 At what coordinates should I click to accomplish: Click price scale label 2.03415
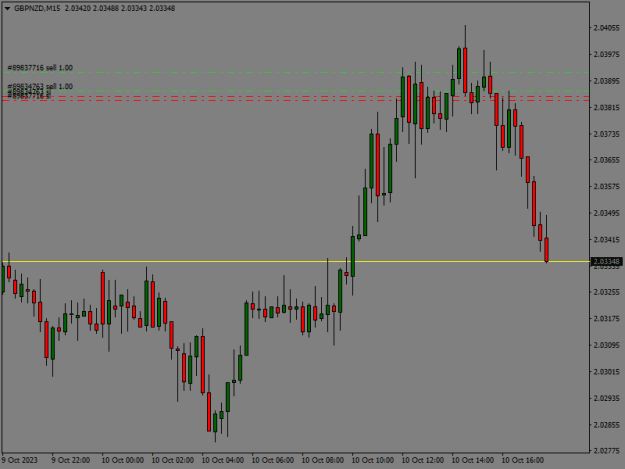point(607,239)
